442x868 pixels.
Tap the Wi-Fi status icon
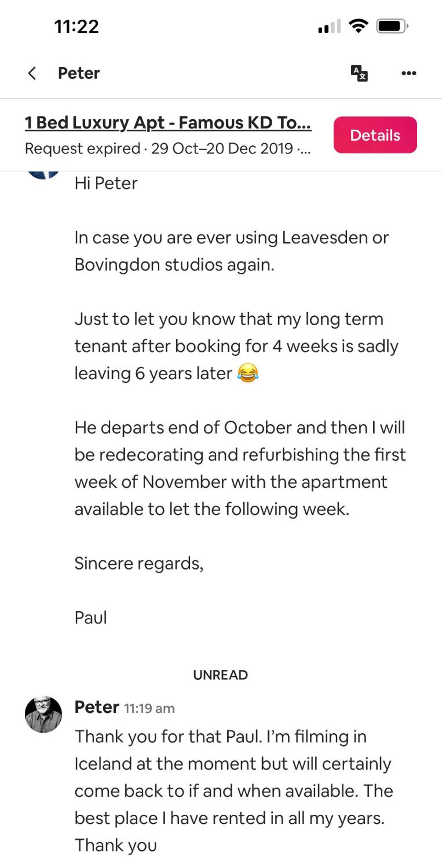[358, 26]
